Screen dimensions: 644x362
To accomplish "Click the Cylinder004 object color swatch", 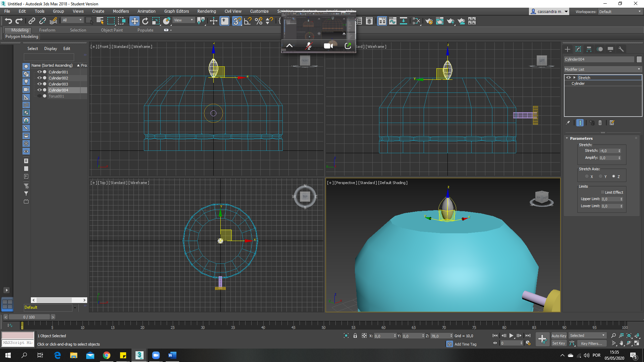I will click(639, 59).
